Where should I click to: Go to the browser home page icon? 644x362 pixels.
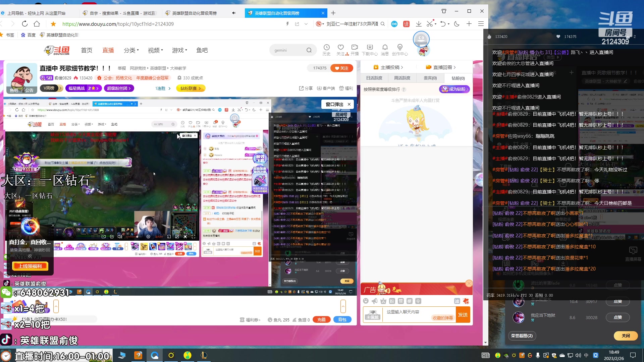tap(37, 24)
